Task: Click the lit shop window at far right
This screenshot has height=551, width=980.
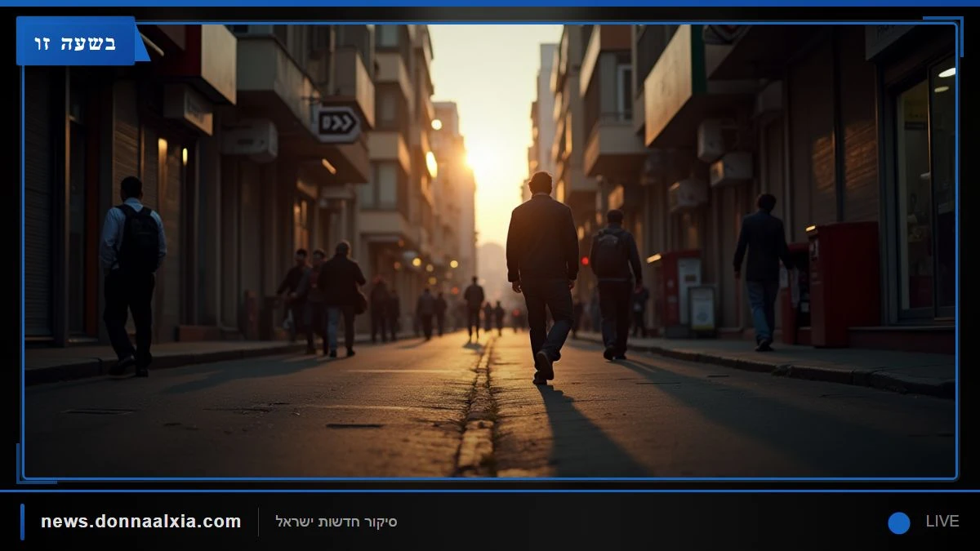Action: (x=925, y=192)
